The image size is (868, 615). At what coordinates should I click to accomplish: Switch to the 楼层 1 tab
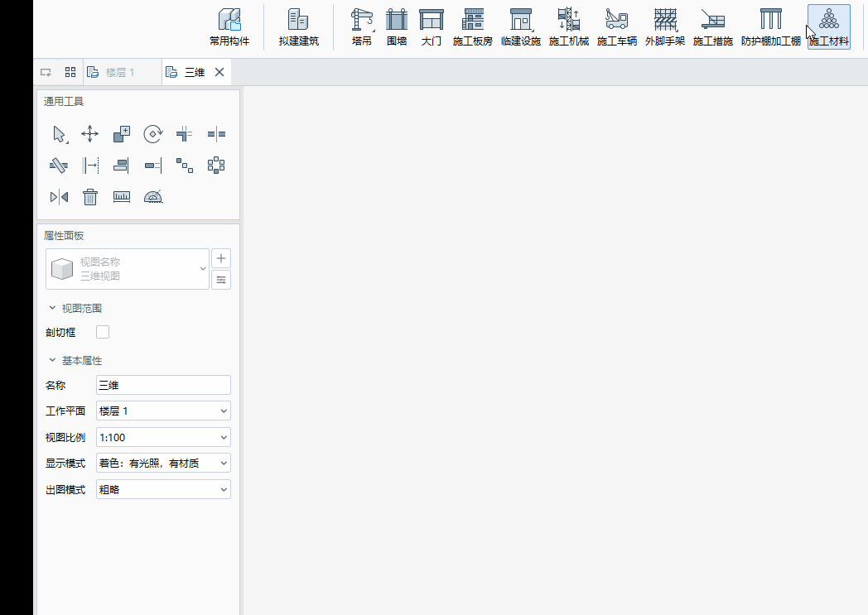pos(120,73)
